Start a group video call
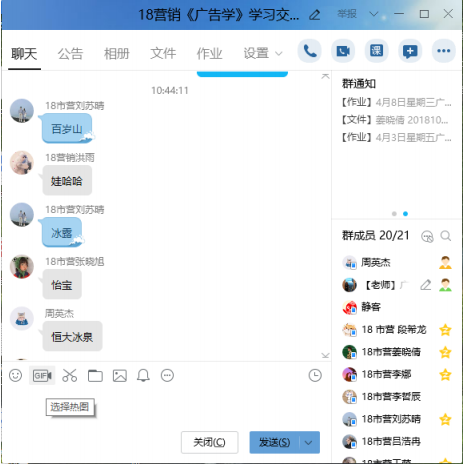469x464 pixels. pyautogui.click(x=343, y=51)
